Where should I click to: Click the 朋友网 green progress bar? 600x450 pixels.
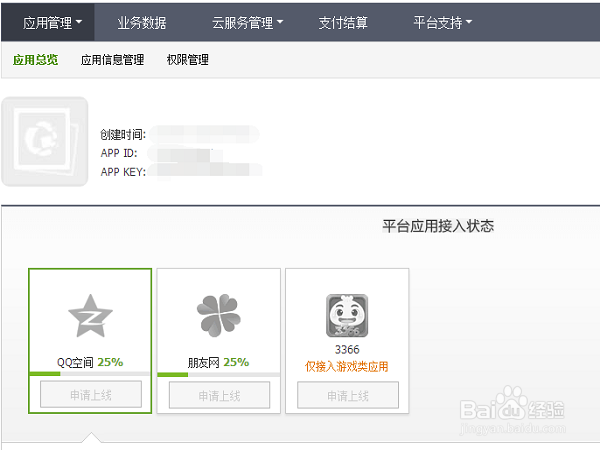[173, 374]
